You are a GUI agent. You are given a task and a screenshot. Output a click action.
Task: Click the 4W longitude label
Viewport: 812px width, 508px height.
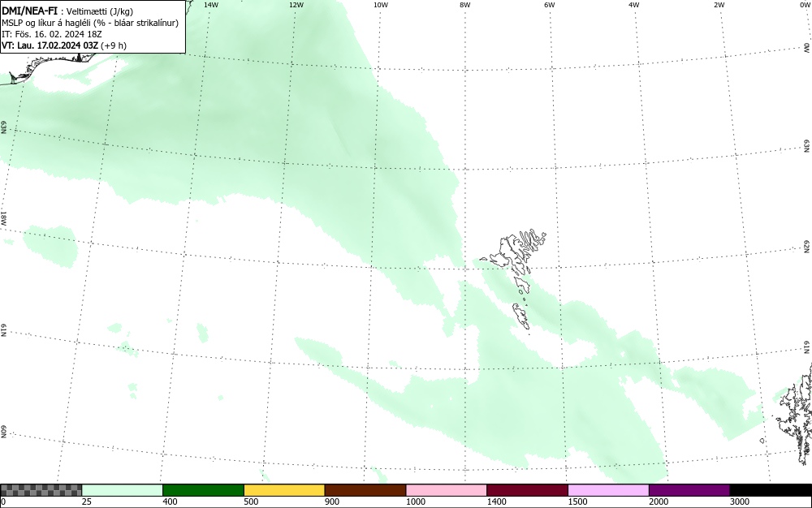634,5
